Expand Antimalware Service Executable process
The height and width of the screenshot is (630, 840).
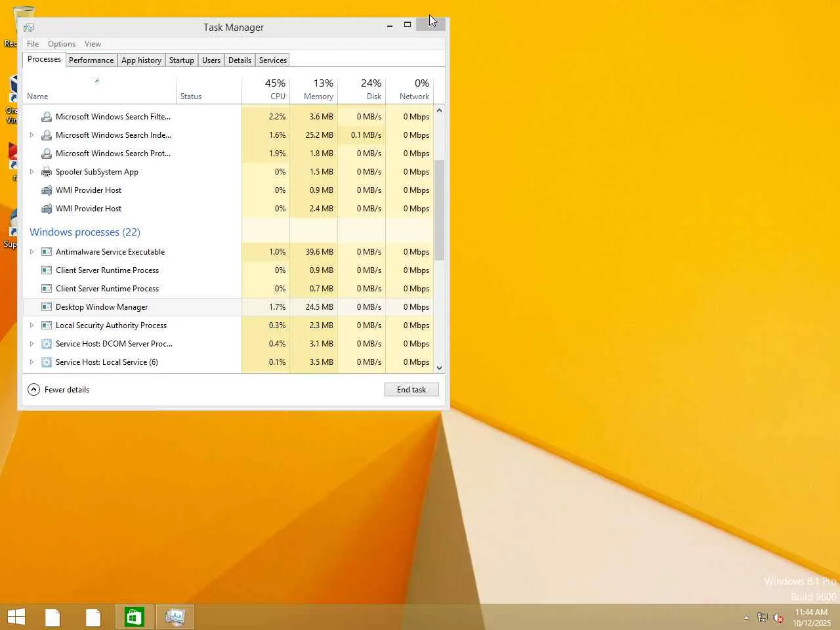pos(31,252)
